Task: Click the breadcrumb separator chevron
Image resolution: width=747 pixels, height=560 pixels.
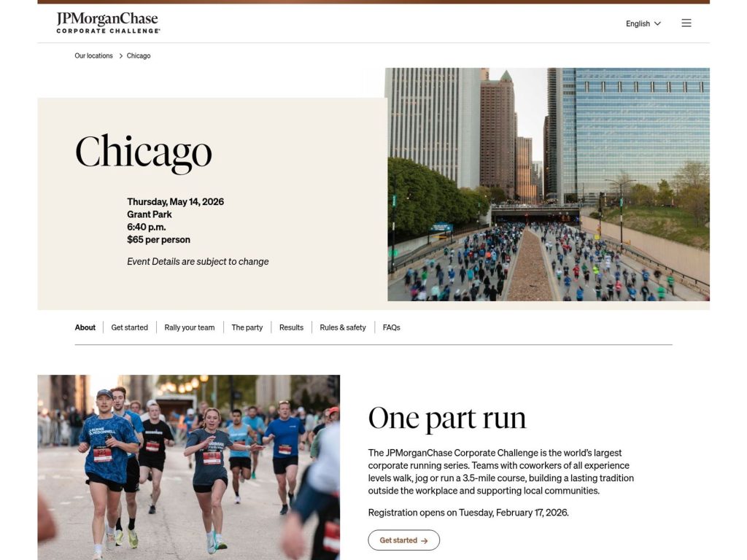Action: [x=120, y=55]
